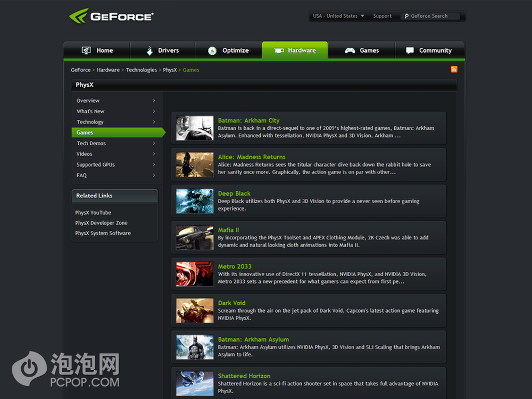Image resolution: width=532 pixels, height=399 pixels.
Task: Click the GeForce logo icon
Action: pos(79,16)
